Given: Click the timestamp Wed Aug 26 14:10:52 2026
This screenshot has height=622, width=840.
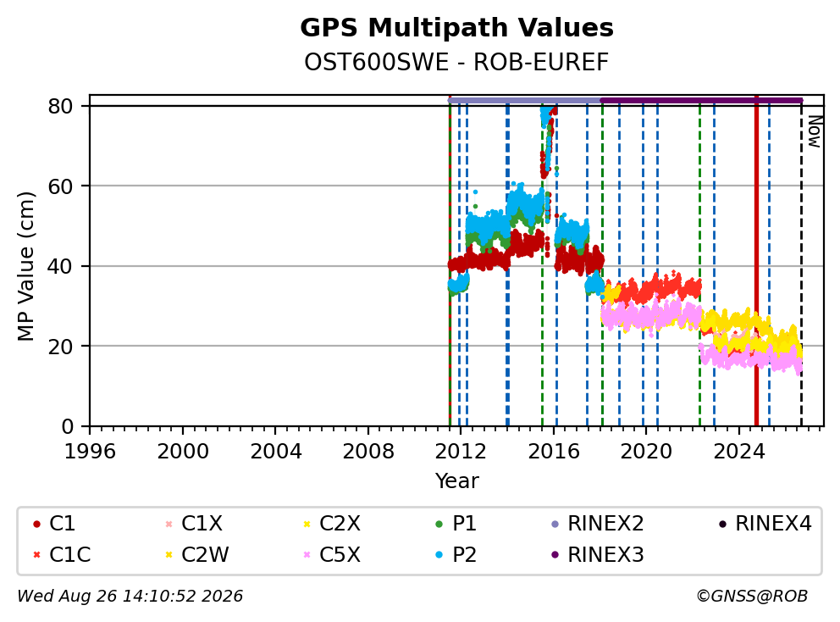Looking at the screenshot, I should coord(130,597).
